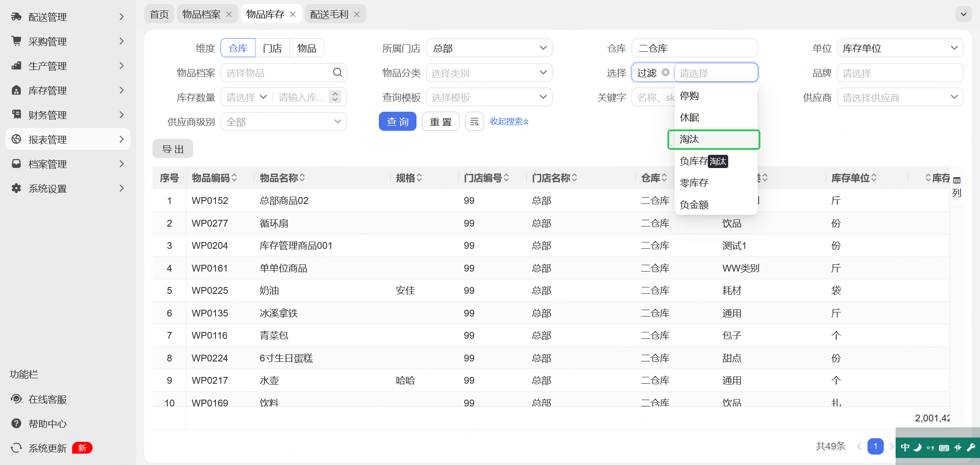Switch to the 物品档案 tab
The width and height of the screenshot is (980, 465).
pyautogui.click(x=201, y=14)
